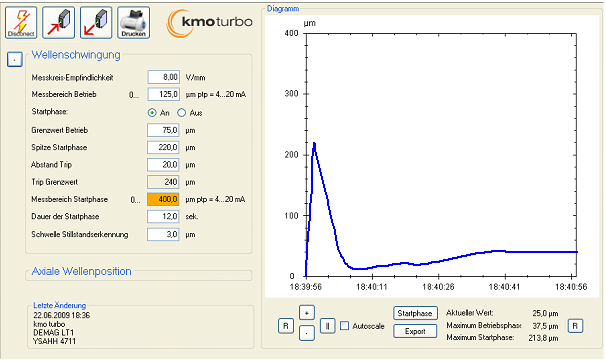
Task: Click the Grenzwert Betrieb input field
Action: click(x=163, y=130)
